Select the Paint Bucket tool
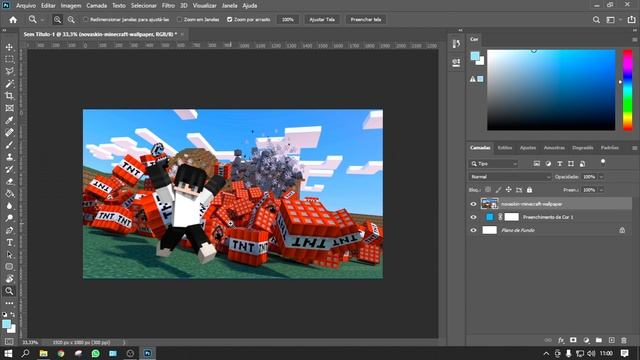Viewport: 640px width, 360px height. pyautogui.click(x=9, y=194)
